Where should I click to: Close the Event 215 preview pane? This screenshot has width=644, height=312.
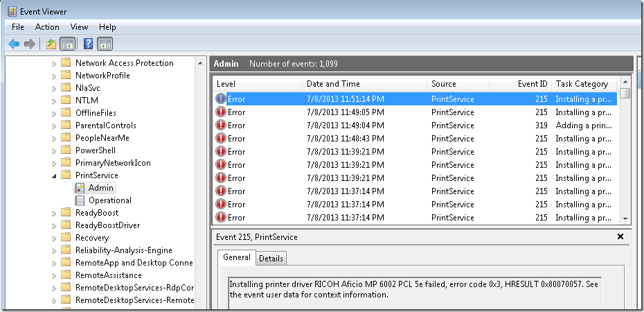[x=620, y=236]
